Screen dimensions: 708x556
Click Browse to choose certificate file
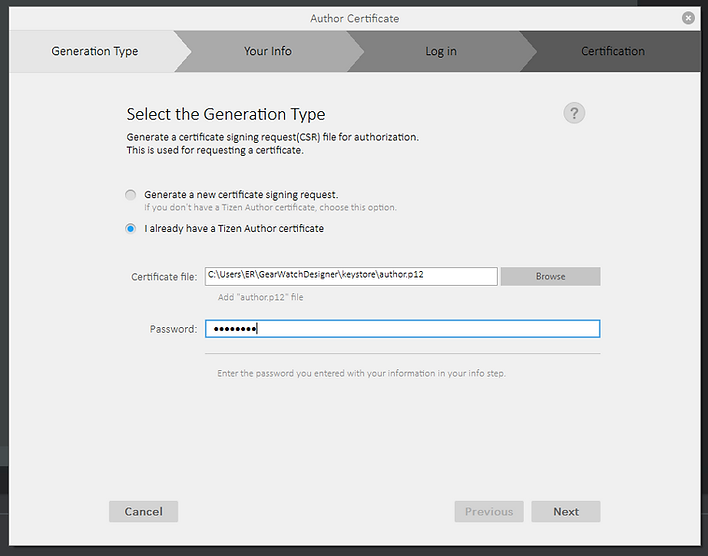[550, 276]
